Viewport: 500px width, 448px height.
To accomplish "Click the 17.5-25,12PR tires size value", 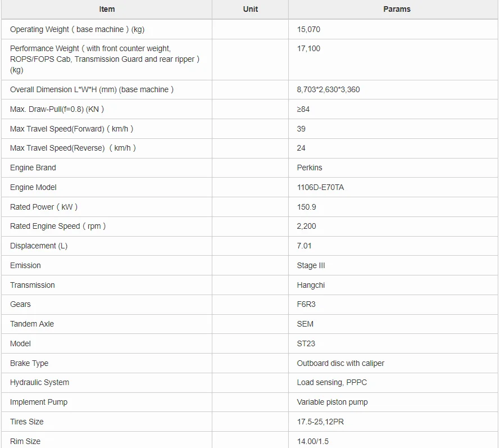I will point(320,422).
